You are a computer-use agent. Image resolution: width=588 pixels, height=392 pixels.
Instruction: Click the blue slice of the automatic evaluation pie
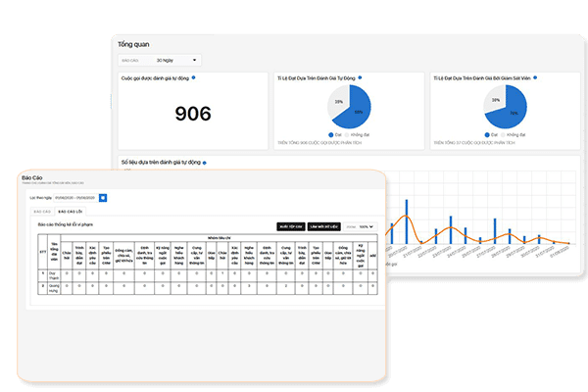pyautogui.click(x=357, y=113)
